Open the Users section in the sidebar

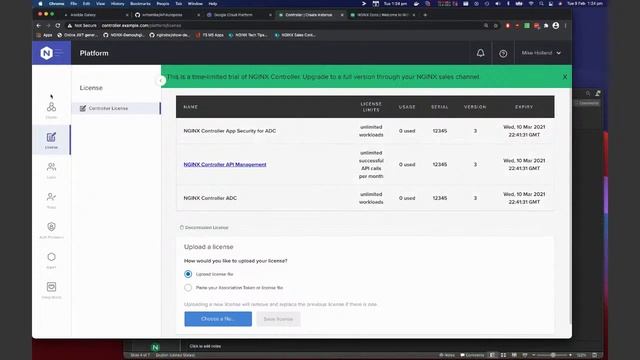point(51,170)
